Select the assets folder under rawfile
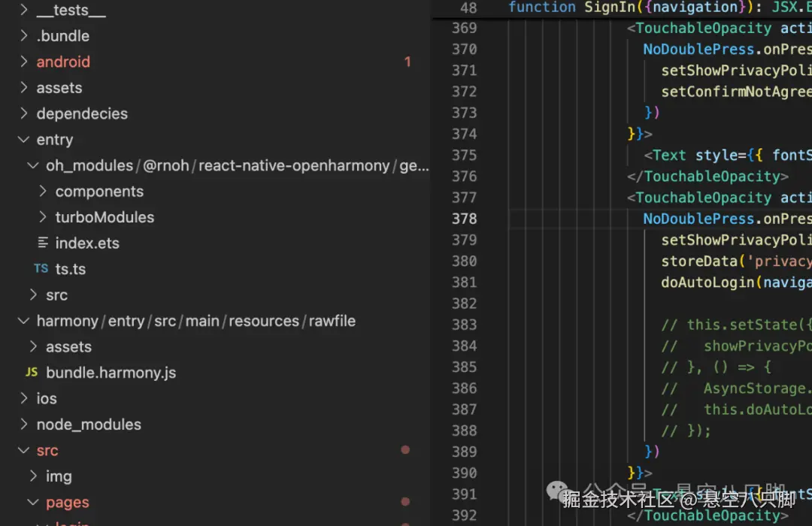Screen dimensions: 812x526 [68, 347]
